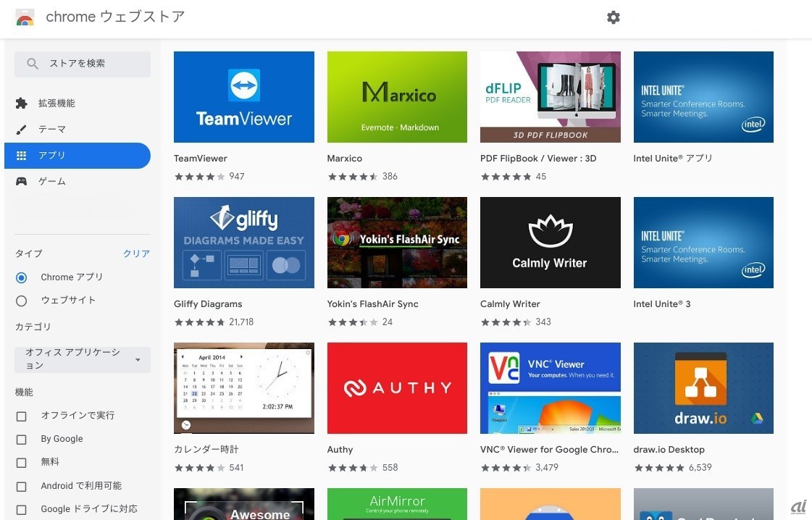The image size is (812, 520).
Task: Click the Calmly Writer 343 rating
Action: pyautogui.click(x=516, y=322)
